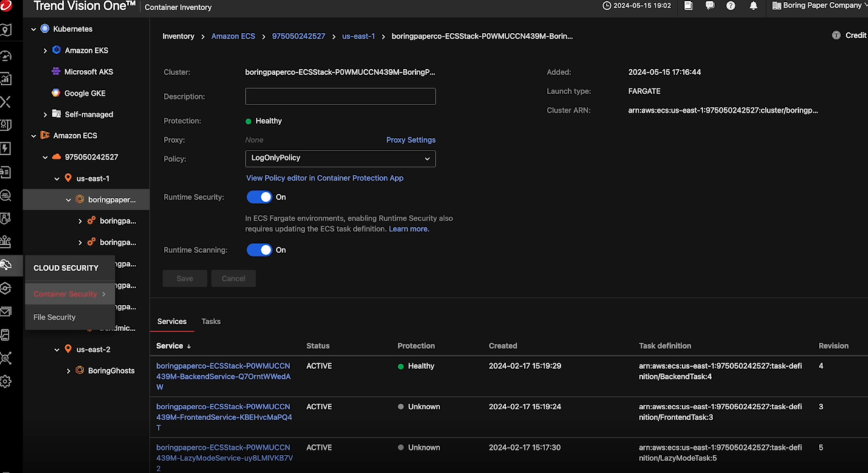Select File Security from Cloud Security menu

pos(55,317)
